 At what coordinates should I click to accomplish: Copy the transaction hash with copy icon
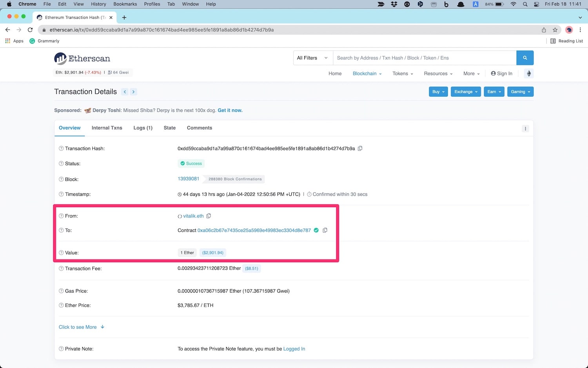(360, 148)
